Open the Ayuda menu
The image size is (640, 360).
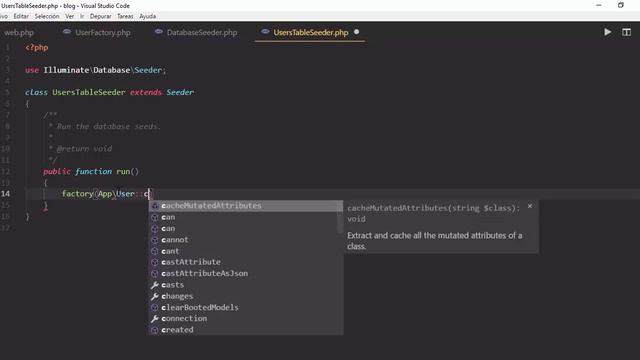click(x=147, y=16)
